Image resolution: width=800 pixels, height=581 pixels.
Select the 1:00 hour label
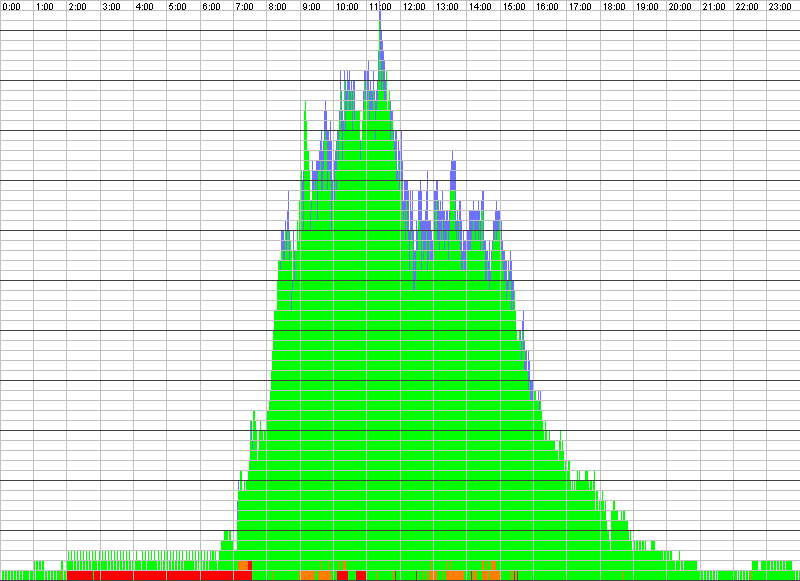pyautogui.click(x=44, y=7)
